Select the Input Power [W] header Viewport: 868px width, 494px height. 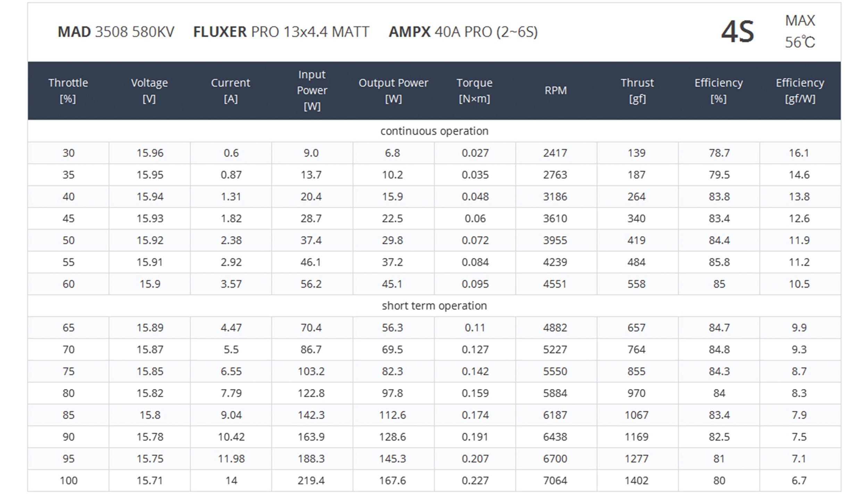tap(312, 90)
